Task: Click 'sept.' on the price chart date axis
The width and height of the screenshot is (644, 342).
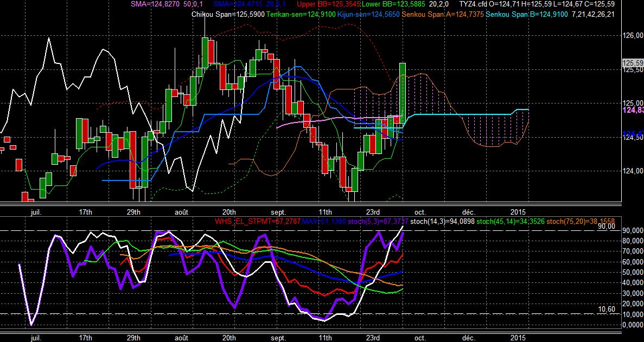Action: coord(278,212)
